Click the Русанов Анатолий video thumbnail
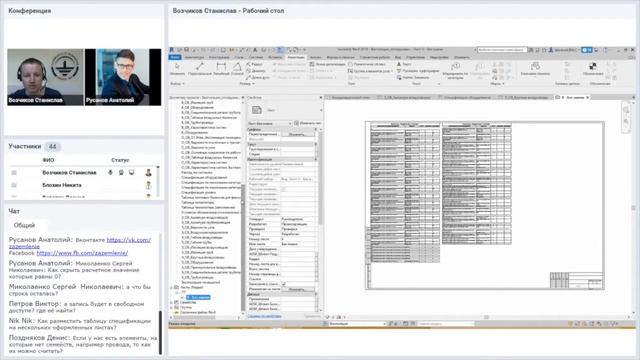 123,77
